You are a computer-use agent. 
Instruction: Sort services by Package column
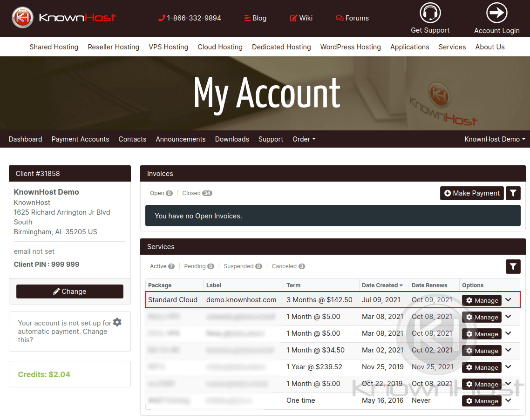(160, 285)
